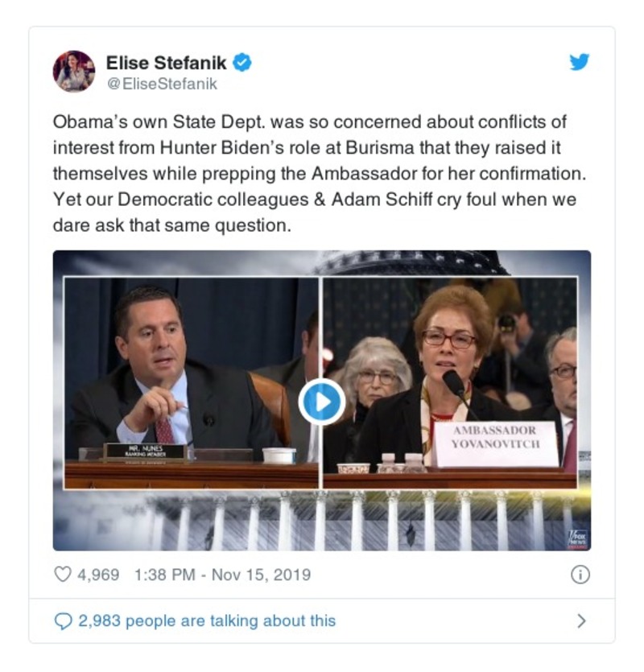Click the white columns banner below the video panels
Screen dimensions: 644x672
coord(322,519)
